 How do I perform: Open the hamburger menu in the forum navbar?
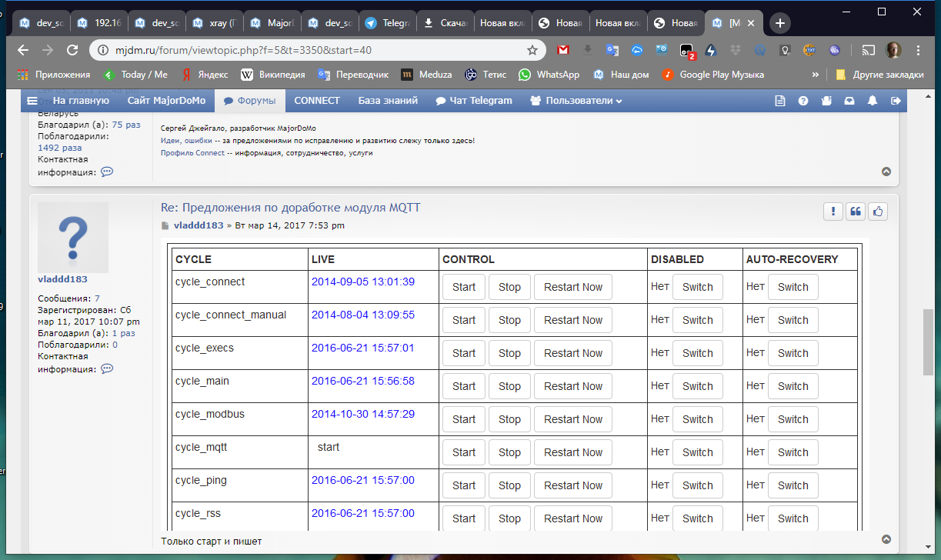(x=32, y=101)
